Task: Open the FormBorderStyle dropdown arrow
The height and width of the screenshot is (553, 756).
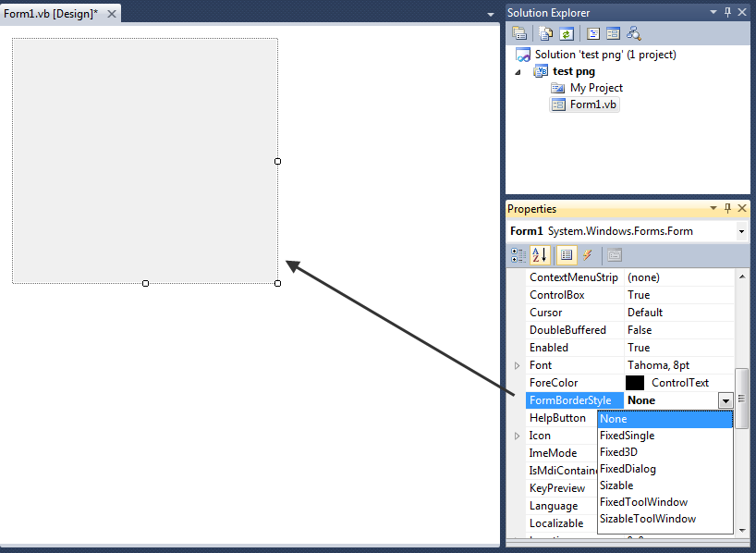Action: (x=726, y=400)
